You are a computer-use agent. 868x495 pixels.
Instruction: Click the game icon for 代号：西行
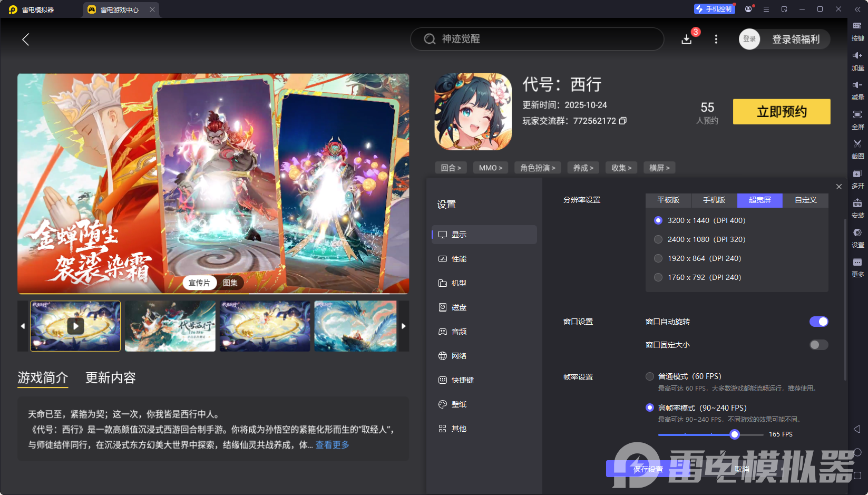tap(473, 112)
